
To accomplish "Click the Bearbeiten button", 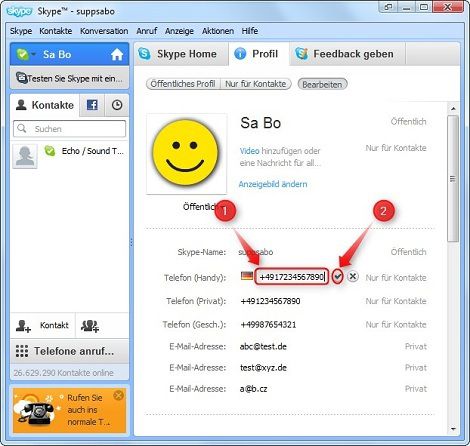I will (322, 84).
